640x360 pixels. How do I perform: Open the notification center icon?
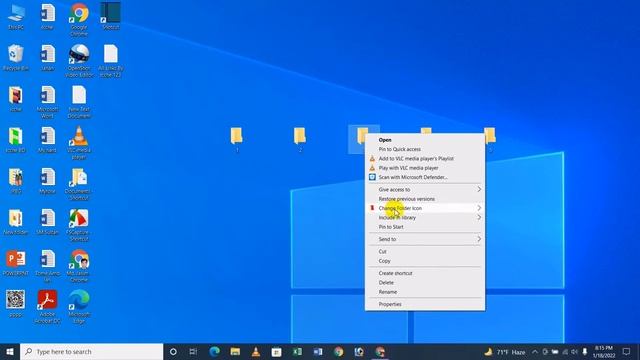[627, 351]
